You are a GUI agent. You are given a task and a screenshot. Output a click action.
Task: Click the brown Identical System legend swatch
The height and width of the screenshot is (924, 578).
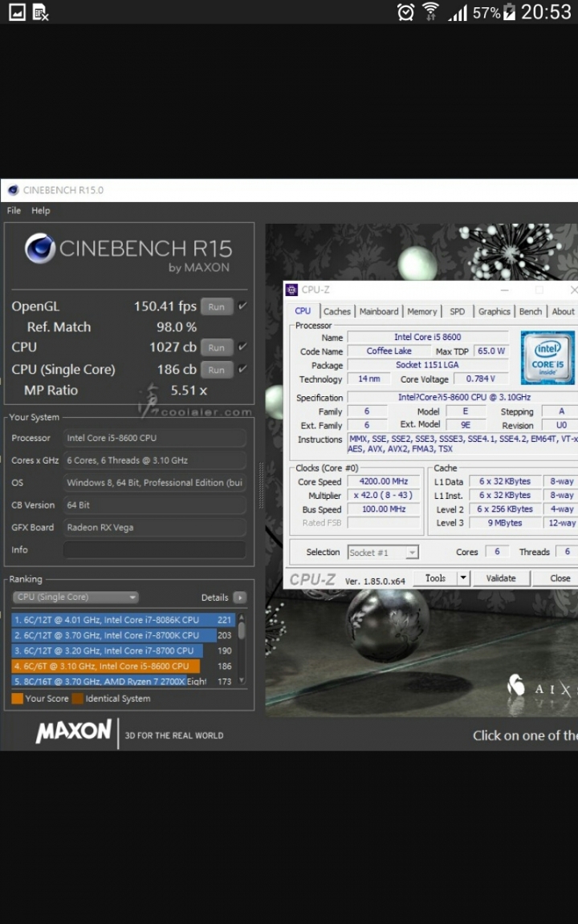coord(78,699)
